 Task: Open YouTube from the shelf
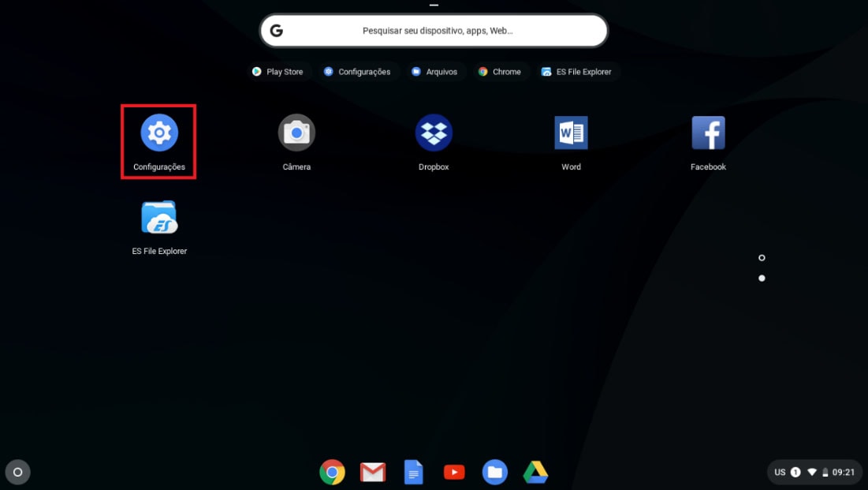(x=454, y=473)
